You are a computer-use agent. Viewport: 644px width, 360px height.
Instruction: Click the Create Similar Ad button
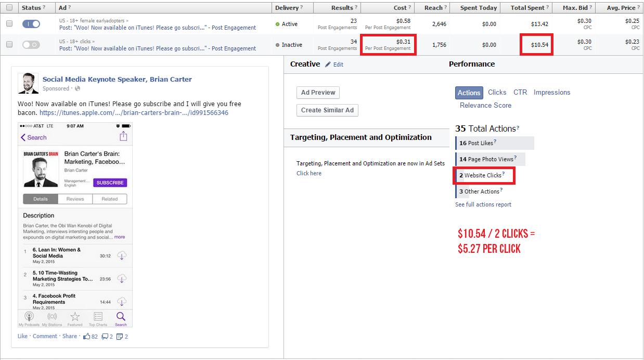(x=327, y=110)
